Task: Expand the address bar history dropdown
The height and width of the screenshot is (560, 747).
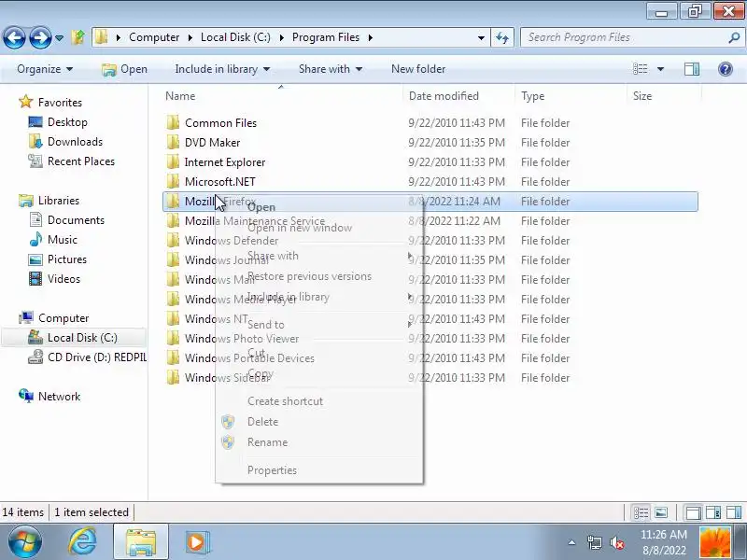Action: (481, 37)
